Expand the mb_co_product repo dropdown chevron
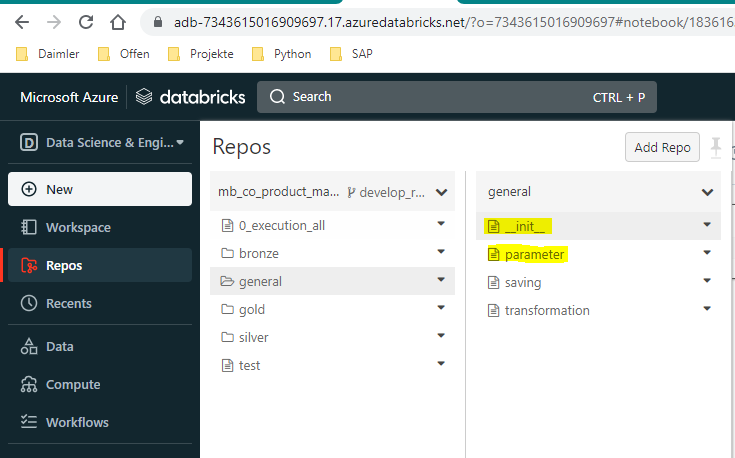The height and width of the screenshot is (458, 735). [x=441, y=192]
